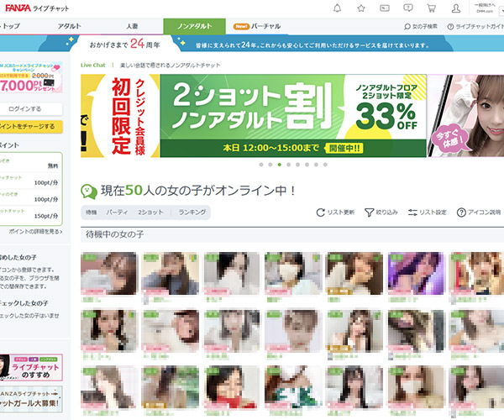
Task: Select the second carousel dot
Action: (270, 165)
